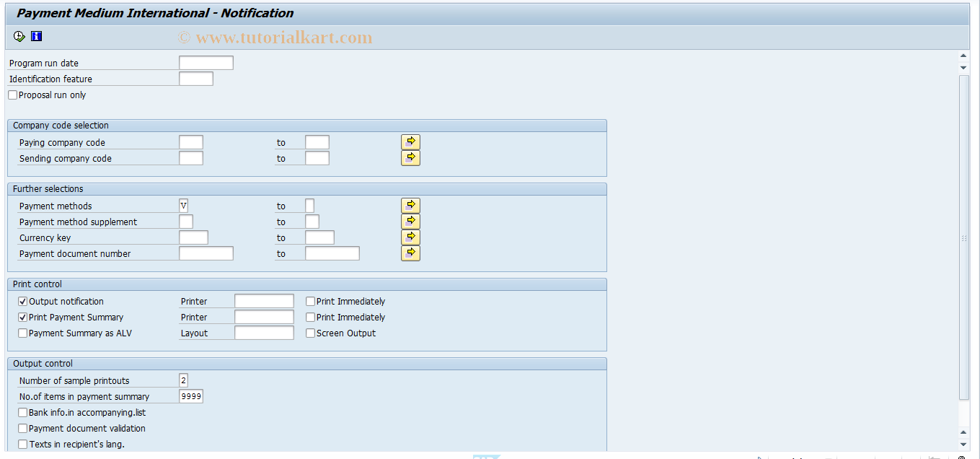
Task: Click Payment method supplement from field
Action: click(186, 222)
